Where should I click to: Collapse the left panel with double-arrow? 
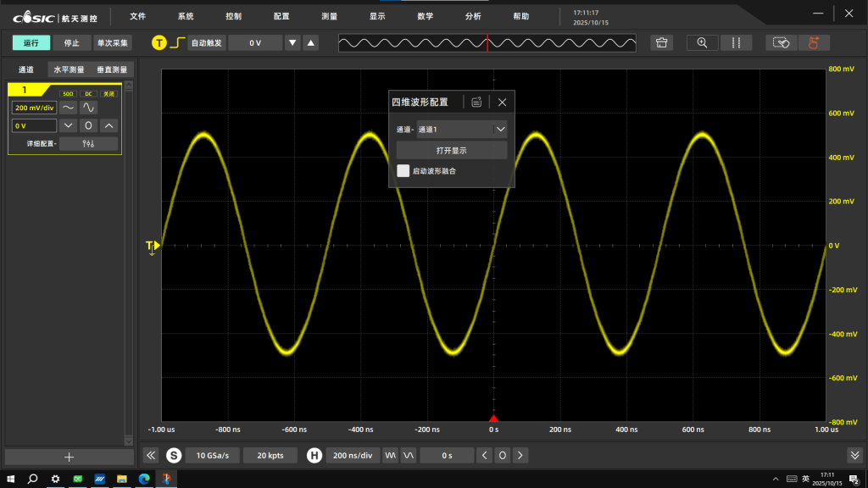(151, 455)
